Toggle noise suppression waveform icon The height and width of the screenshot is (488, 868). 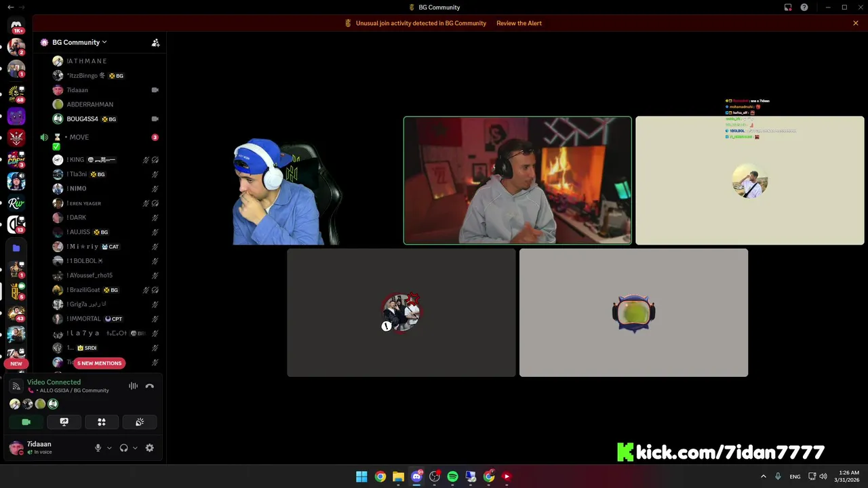[133, 386]
